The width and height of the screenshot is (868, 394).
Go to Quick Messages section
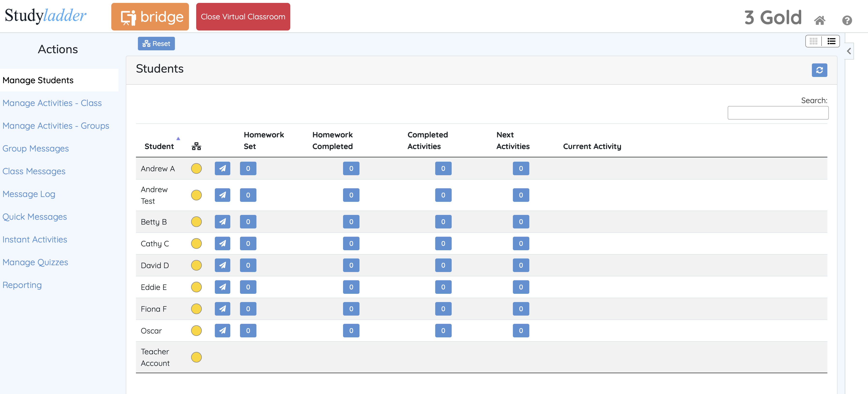35,217
